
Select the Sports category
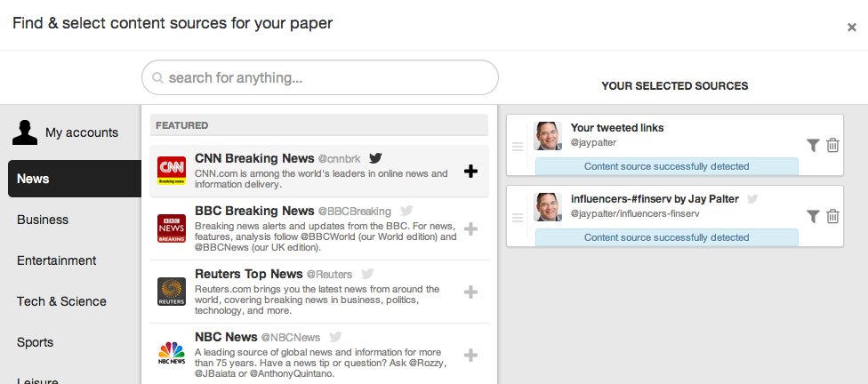(35, 342)
